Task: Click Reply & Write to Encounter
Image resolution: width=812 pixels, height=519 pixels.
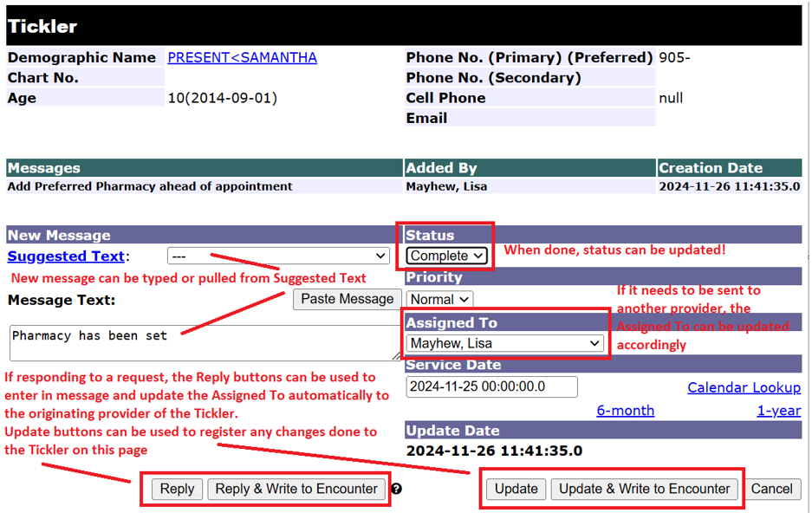Action: (296, 490)
